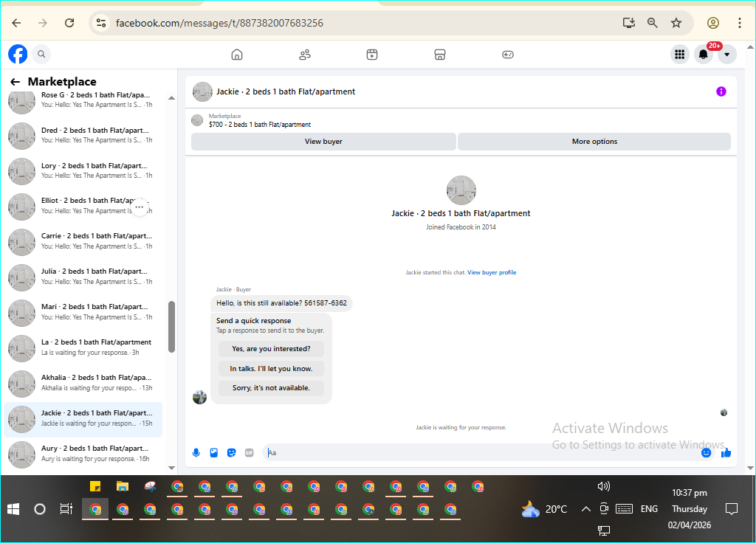
Task: Open the Windows Start menu
Action: (13, 509)
